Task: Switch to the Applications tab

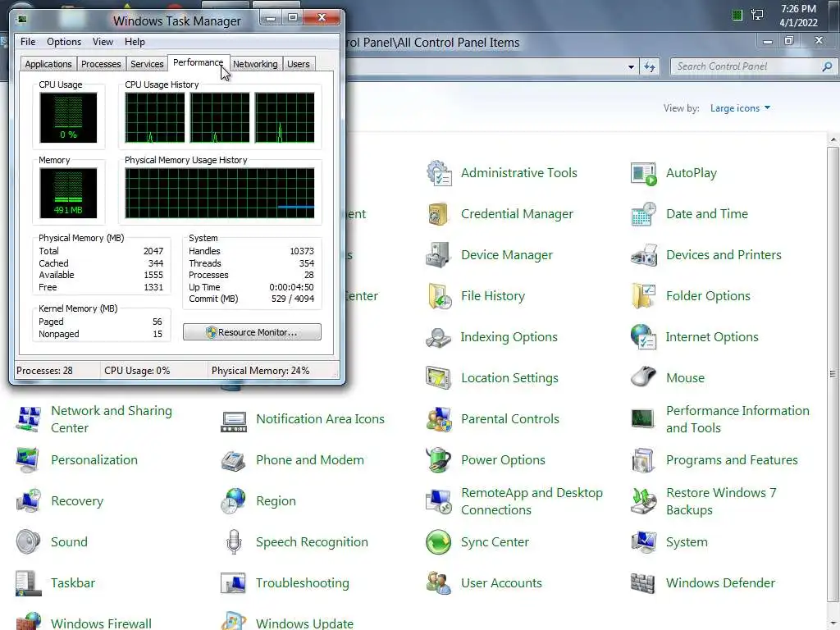Action: tap(48, 64)
